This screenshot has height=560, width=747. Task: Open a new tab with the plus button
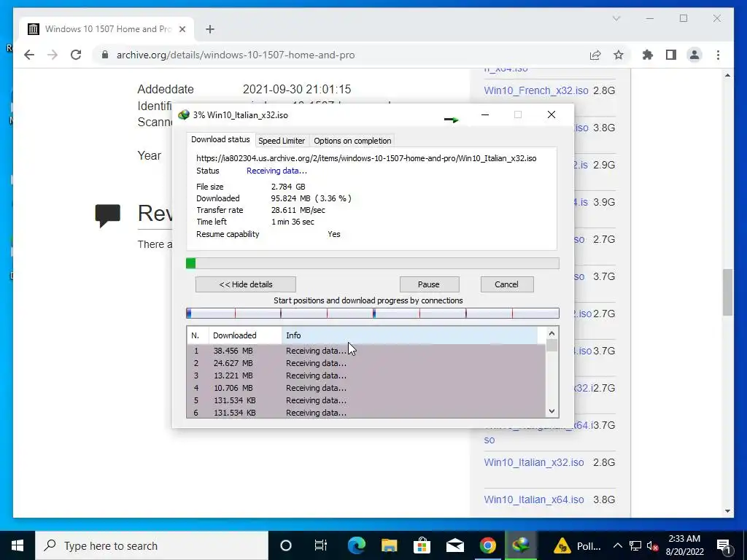click(x=209, y=29)
